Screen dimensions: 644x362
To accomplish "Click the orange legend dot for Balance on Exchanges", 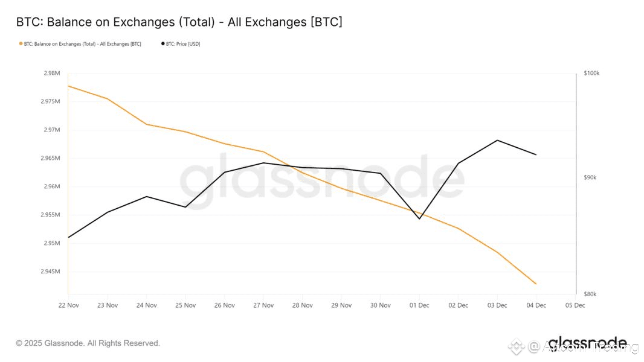I will point(21,44).
